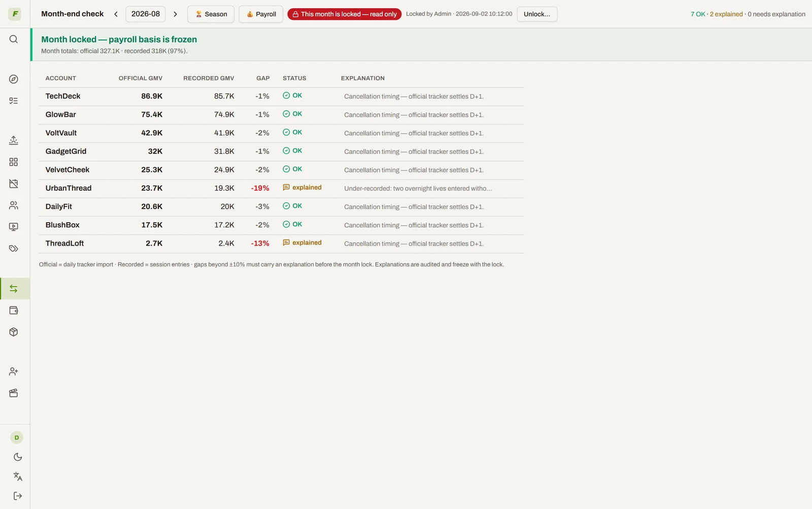This screenshot has height=509, width=812.
Task: Click the Month totals summary line
Action: pyautogui.click(x=114, y=51)
